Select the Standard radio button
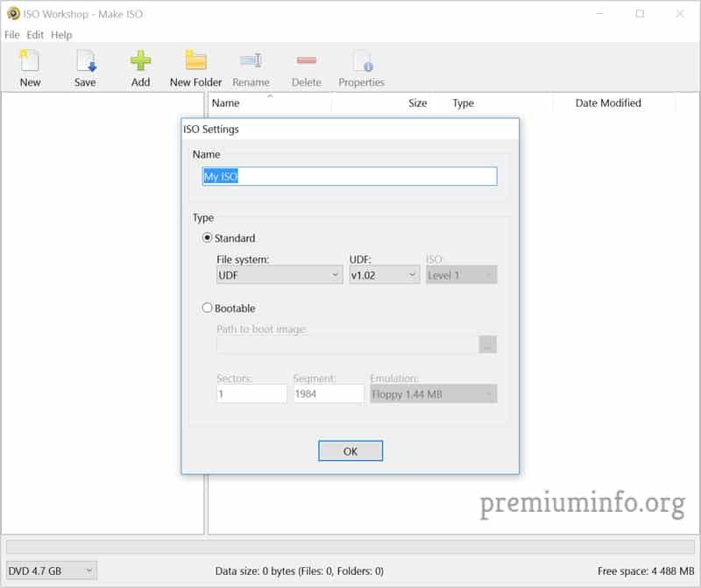701x588 pixels. point(208,238)
